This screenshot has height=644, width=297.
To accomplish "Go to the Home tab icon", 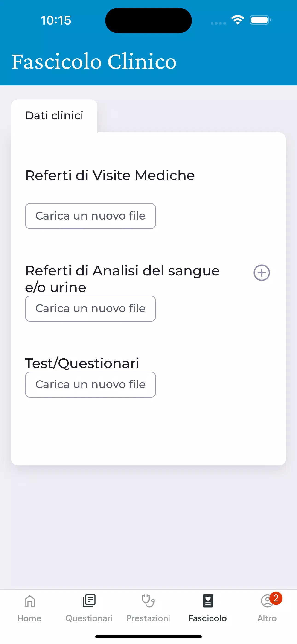I will click(29, 601).
